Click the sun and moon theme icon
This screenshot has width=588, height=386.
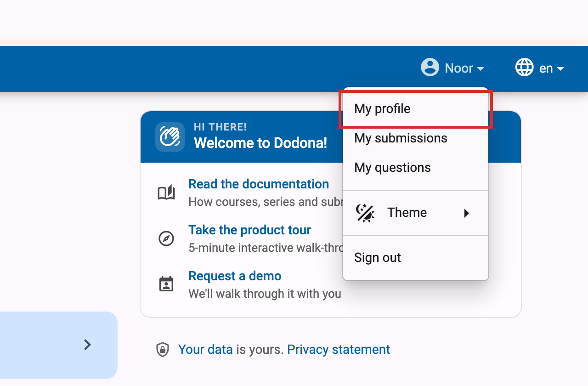[366, 213]
